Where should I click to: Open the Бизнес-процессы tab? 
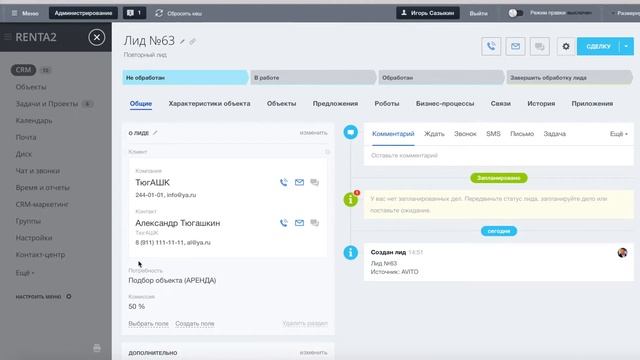(445, 104)
